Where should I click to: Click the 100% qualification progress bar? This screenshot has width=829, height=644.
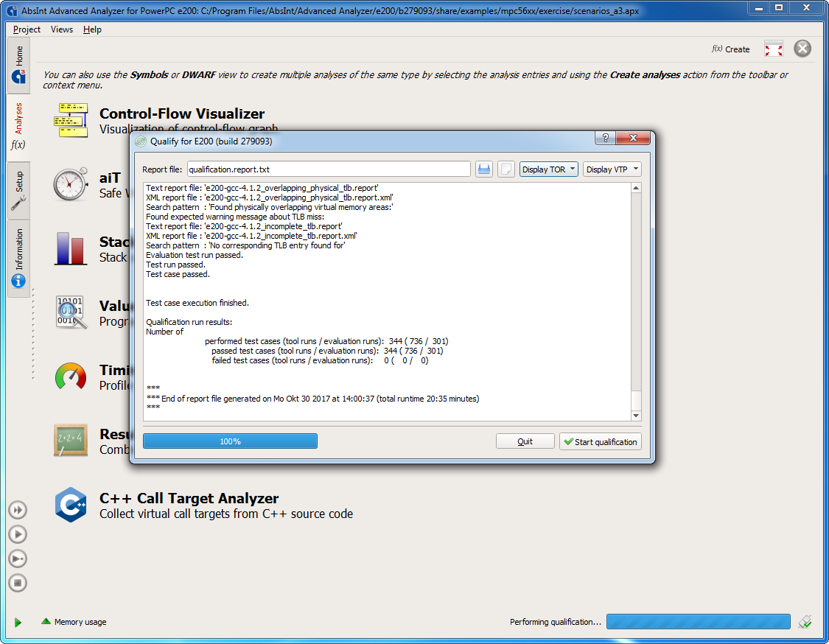coord(230,441)
